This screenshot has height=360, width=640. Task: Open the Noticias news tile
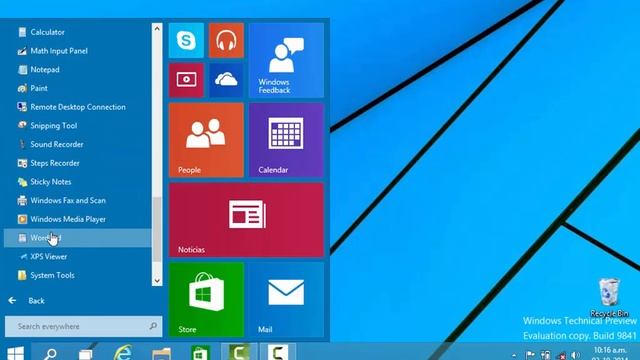click(x=246, y=220)
